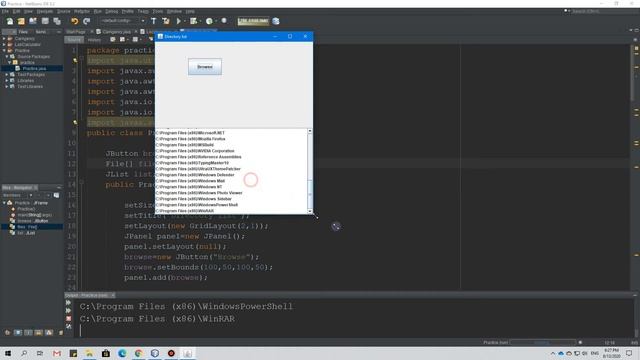Image resolution: width=640 pixels, height=360 pixels.
Task: Open the Edit menu
Action: (16, 11)
